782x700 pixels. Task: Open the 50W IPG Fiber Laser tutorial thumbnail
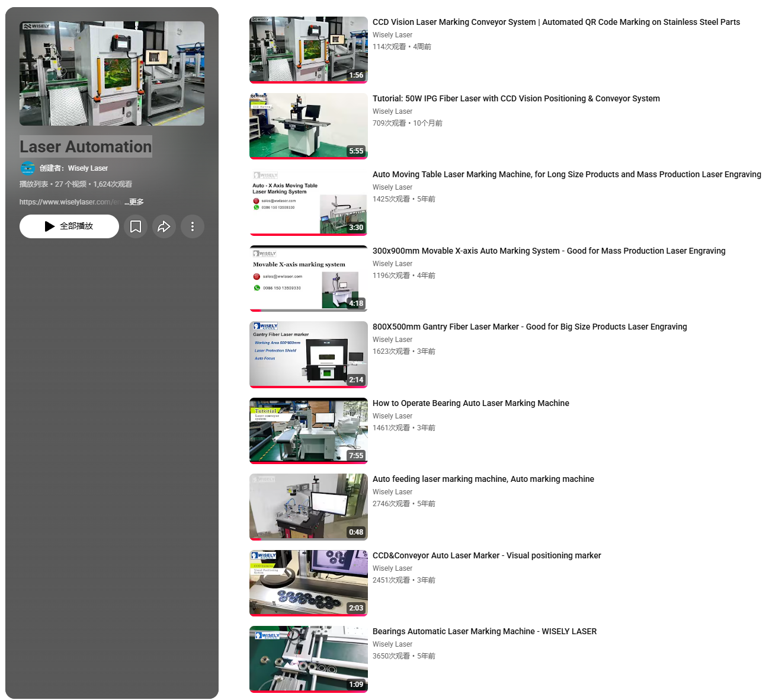click(x=309, y=126)
